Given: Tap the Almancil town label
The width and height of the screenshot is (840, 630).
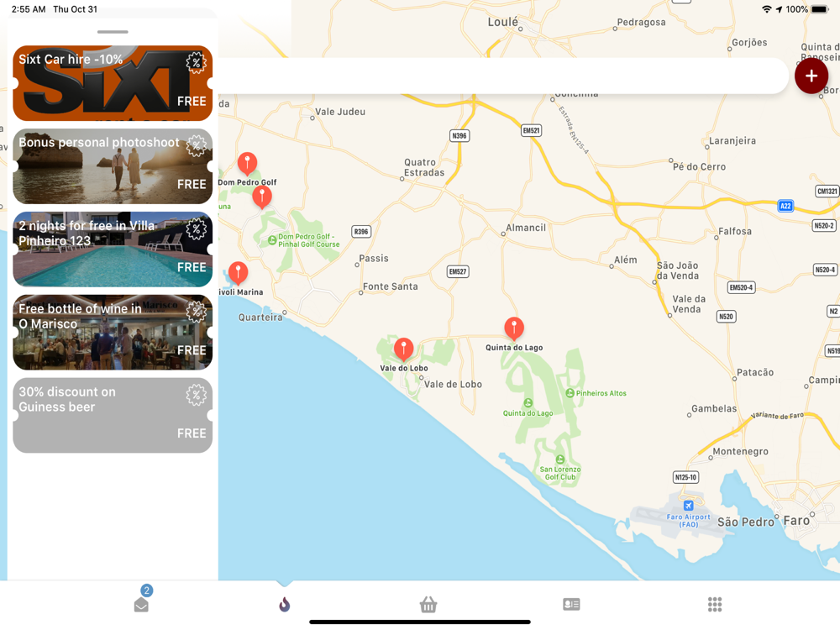Looking at the screenshot, I should click(526, 228).
